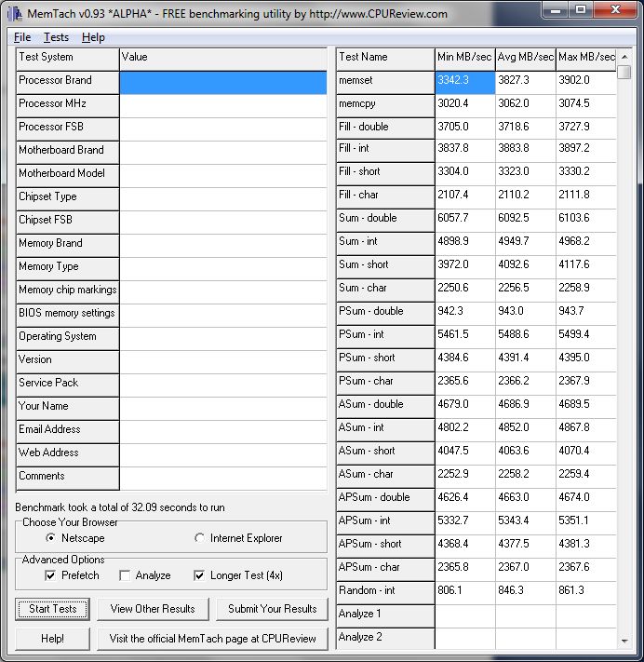
Task: Select the Analyze 2 row label
Action: [x=385, y=639]
